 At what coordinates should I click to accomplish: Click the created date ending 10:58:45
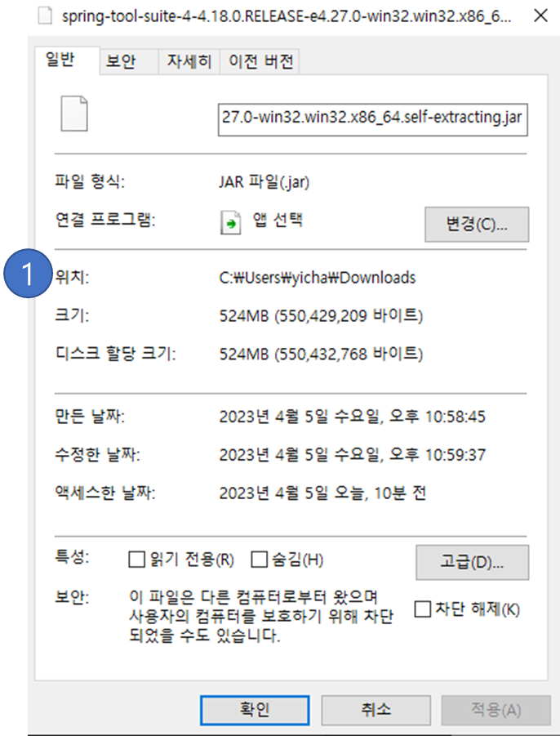pos(352,417)
